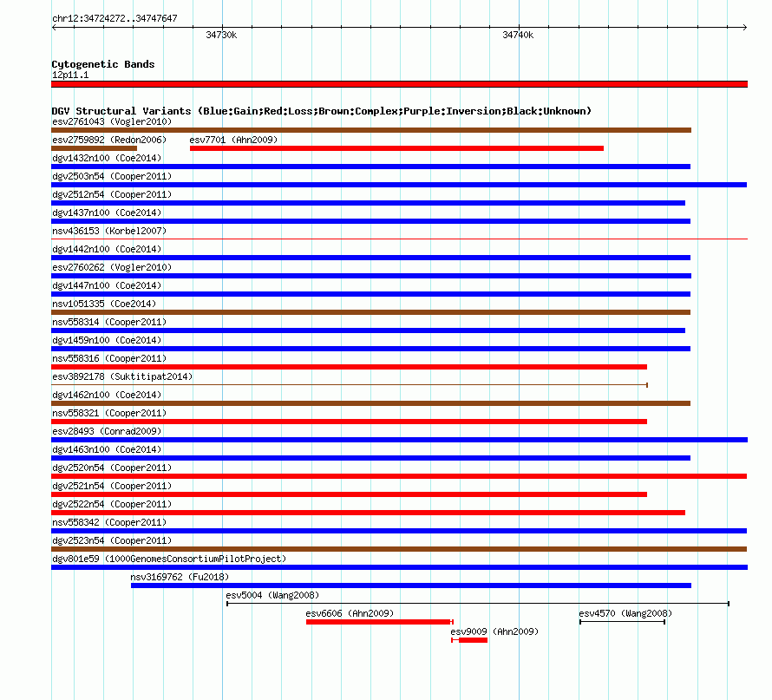The image size is (772, 700).
Task: Select the dgv2503n54 (Cooper2011) variant
Action: pos(399,185)
